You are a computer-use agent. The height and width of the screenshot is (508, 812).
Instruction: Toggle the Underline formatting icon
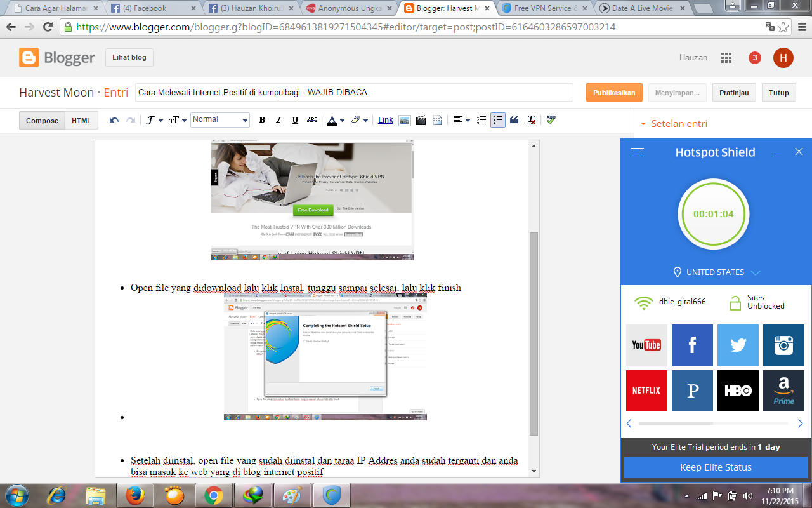[295, 120]
